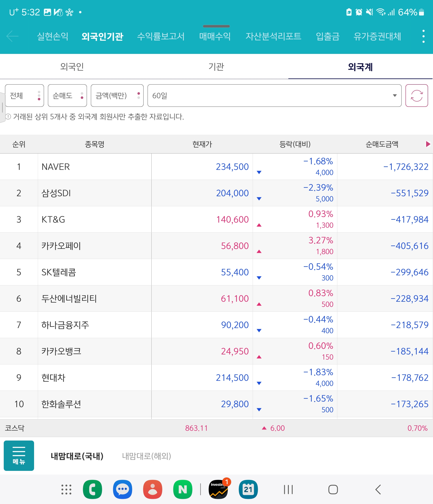The width and height of the screenshot is (433, 504).
Task: Refresh the ranking data list
Action: point(416,96)
